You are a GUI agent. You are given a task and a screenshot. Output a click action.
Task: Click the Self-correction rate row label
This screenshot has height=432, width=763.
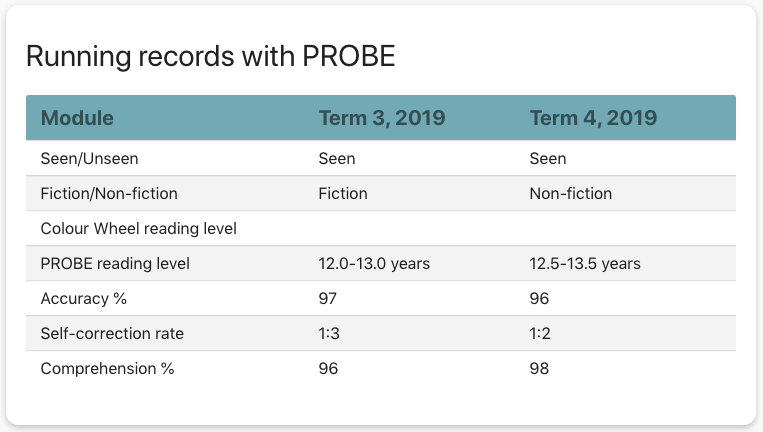pyautogui.click(x=112, y=334)
